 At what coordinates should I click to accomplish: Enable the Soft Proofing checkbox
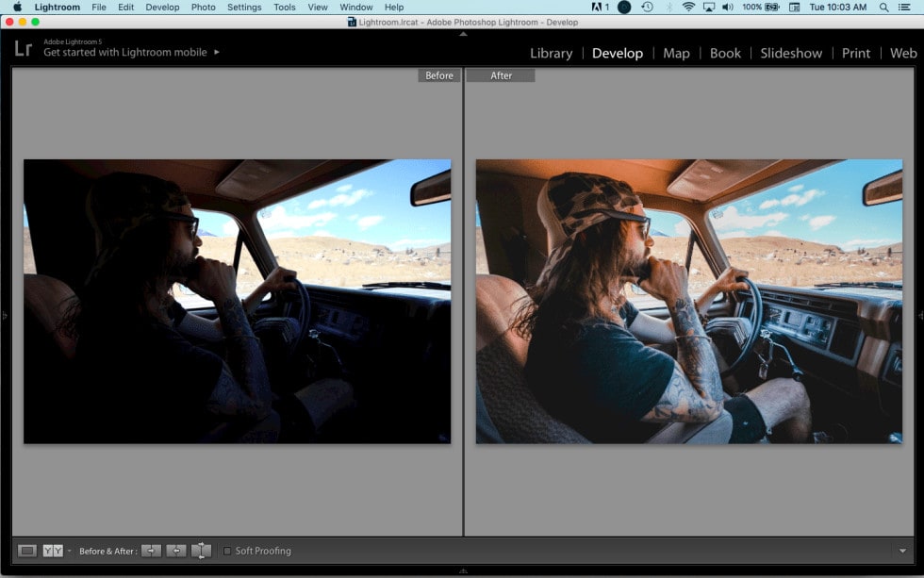(x=227, y=551)
